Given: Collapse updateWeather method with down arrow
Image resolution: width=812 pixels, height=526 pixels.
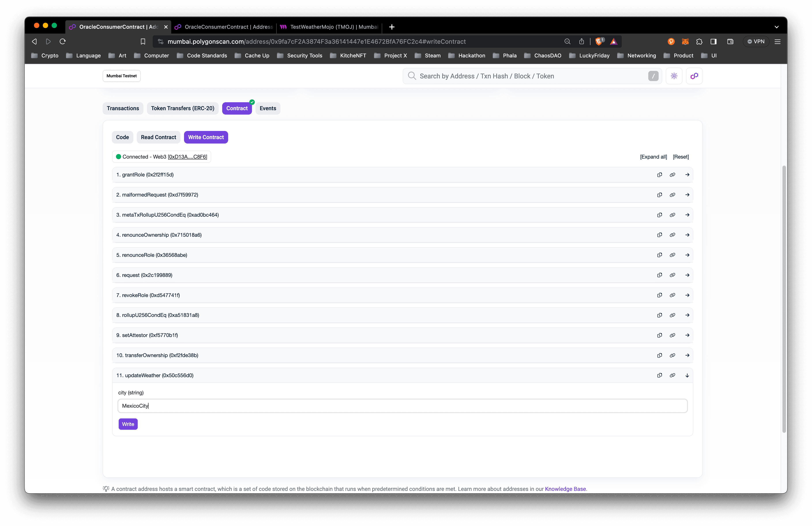Looking at the screenshot, I should [687, 375].
